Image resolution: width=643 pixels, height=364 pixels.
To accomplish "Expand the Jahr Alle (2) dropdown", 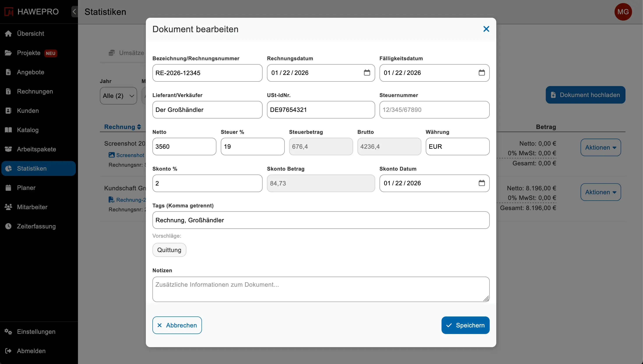I will [118, 96].
